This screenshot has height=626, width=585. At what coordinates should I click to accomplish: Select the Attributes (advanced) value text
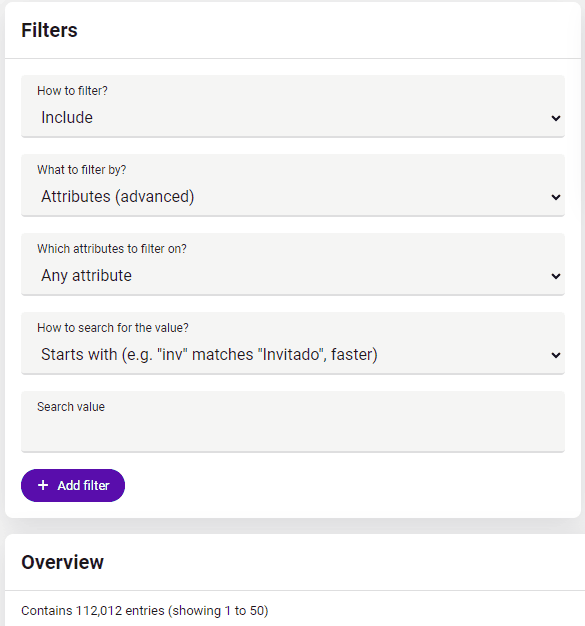pyautogui.click(x=118, y=197)
